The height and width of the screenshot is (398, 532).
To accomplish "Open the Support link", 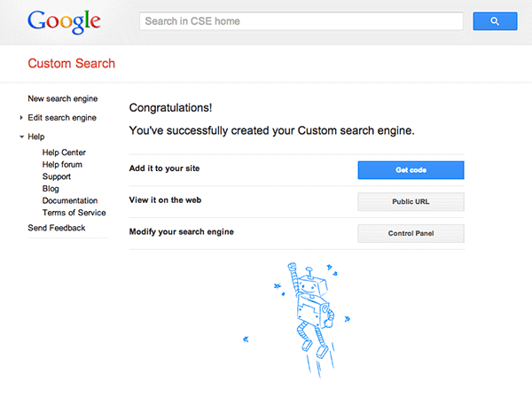I will [x=57, y=176].
